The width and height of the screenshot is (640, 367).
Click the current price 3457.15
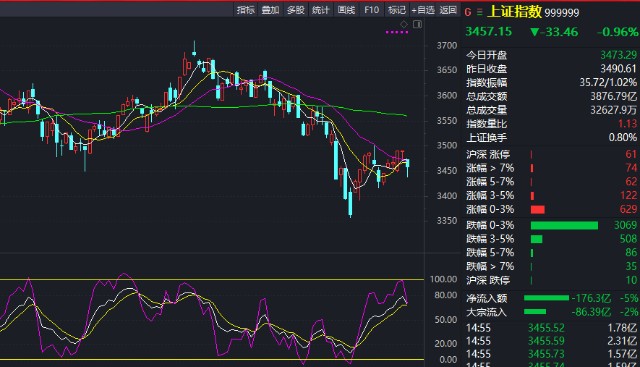(489, 31)
